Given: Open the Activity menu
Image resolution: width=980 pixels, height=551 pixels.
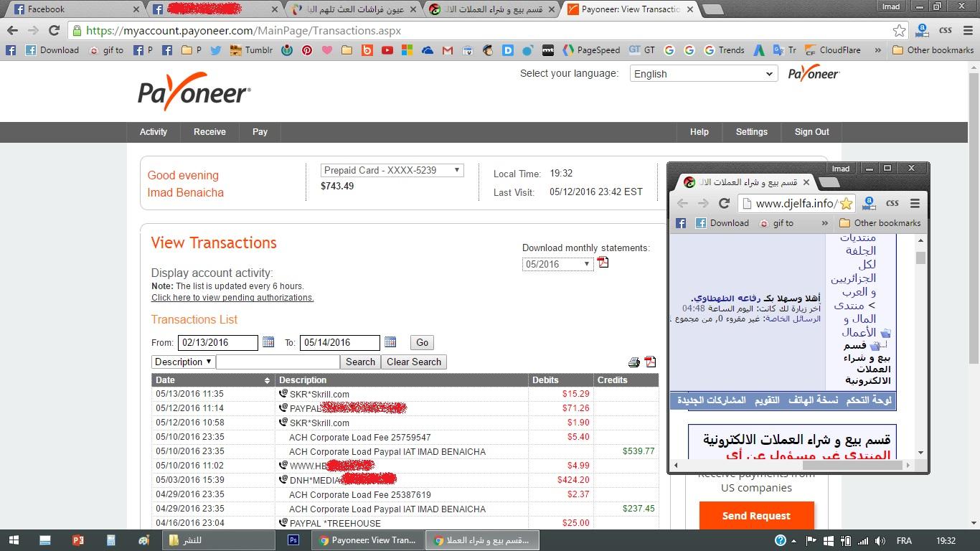Looking at the screenshot, I should (x=154, y=132).
